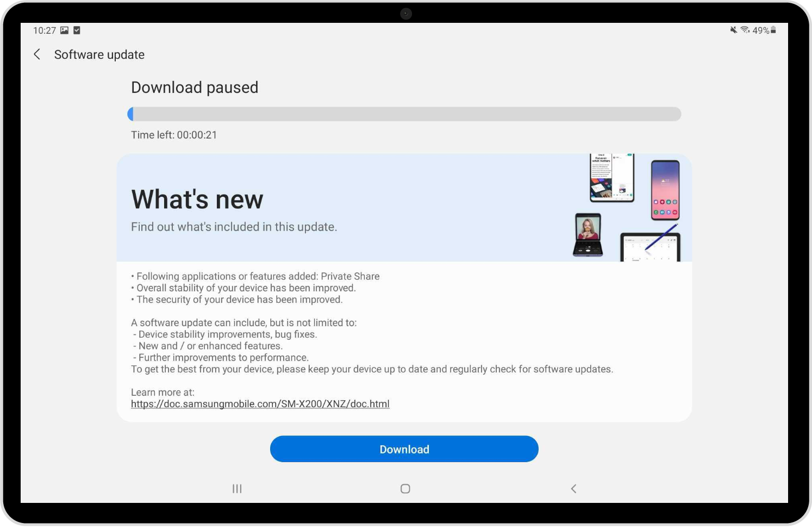Tap the Recents button in navigation bar
Viewport: 812px width, 529px height.
(x=236, y=488)
